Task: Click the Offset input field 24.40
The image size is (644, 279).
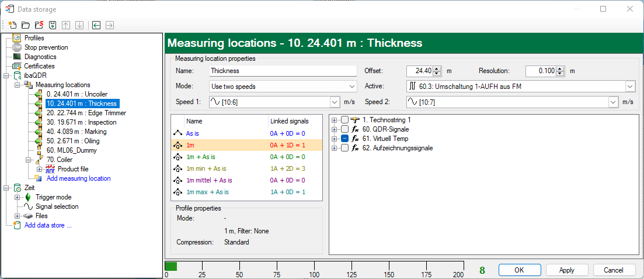Action: 420,71
